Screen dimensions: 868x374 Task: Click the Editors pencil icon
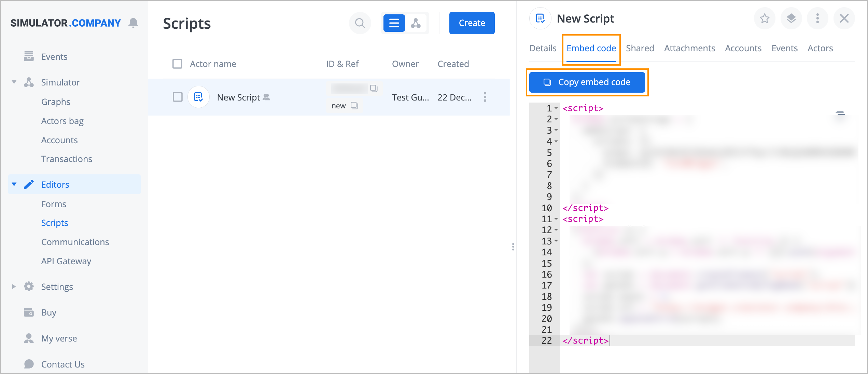pos(29,184)
